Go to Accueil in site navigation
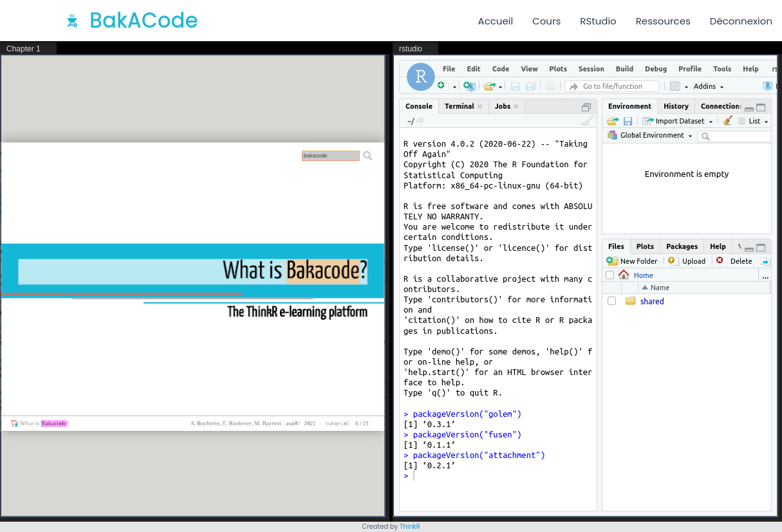 tap(496, 21)
